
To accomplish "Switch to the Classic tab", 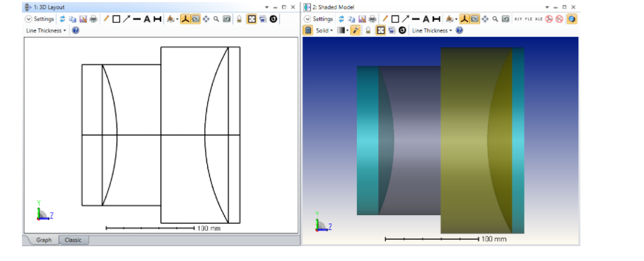I will [x=74, y=240].
